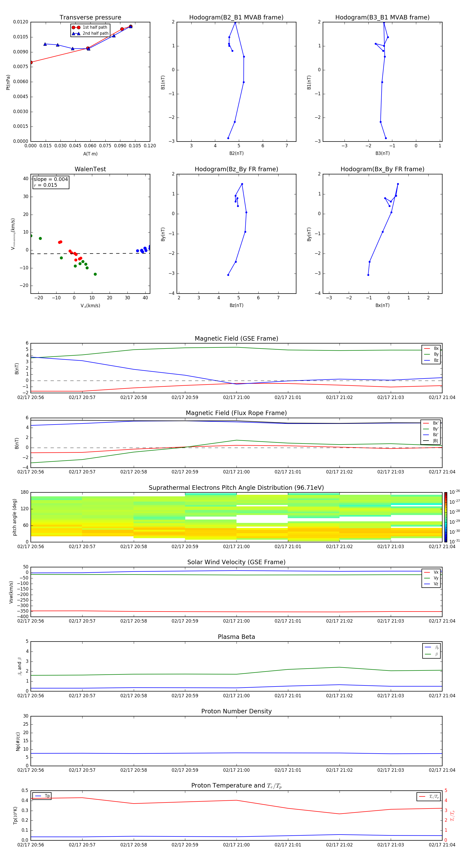Click the 'Vsw(km/s)' y-axis label

[11, 592]
